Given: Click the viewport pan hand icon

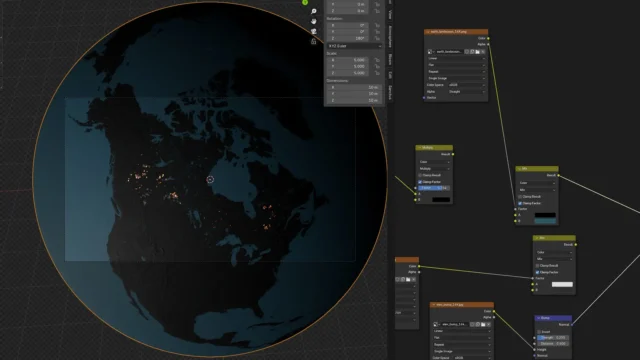Looking at the screenshot, I should pyautogui.click(x=313, y=21).
